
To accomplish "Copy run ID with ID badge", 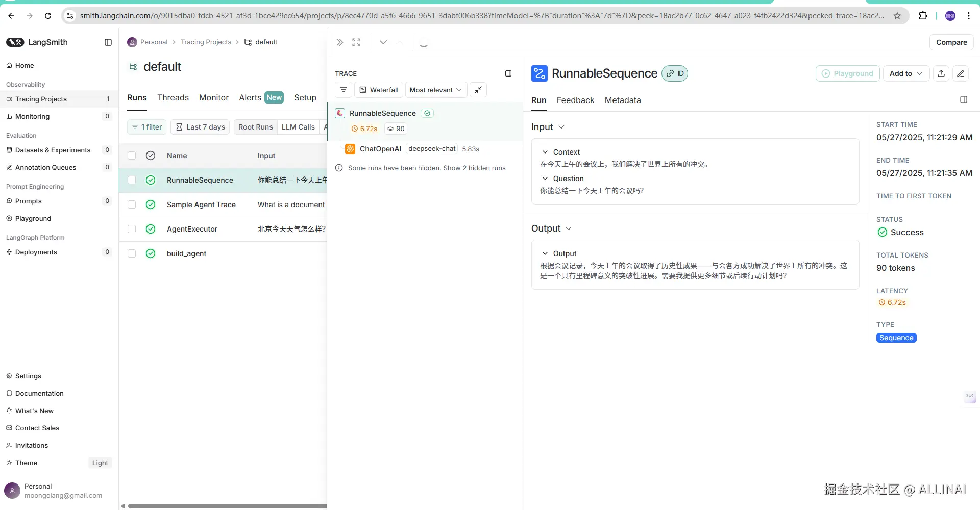I will pos(675,73).
